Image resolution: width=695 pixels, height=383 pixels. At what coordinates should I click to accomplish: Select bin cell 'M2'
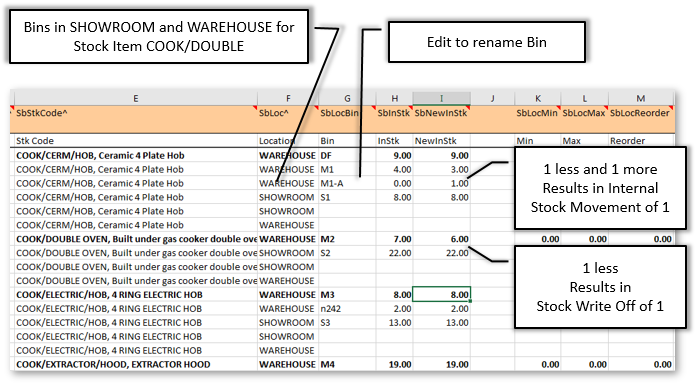coord(348,239)
